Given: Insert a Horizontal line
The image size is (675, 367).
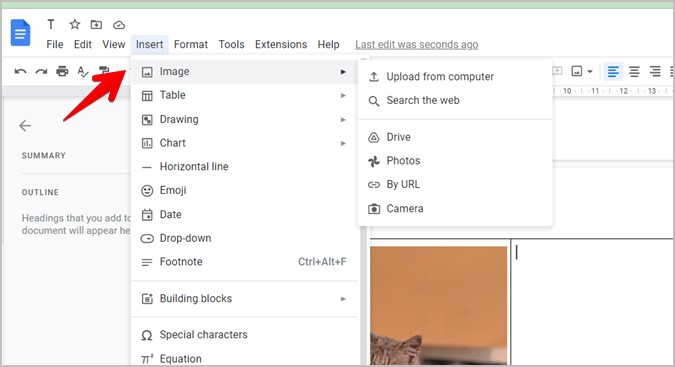Looking at the screenshot, I should pos(244,167).
